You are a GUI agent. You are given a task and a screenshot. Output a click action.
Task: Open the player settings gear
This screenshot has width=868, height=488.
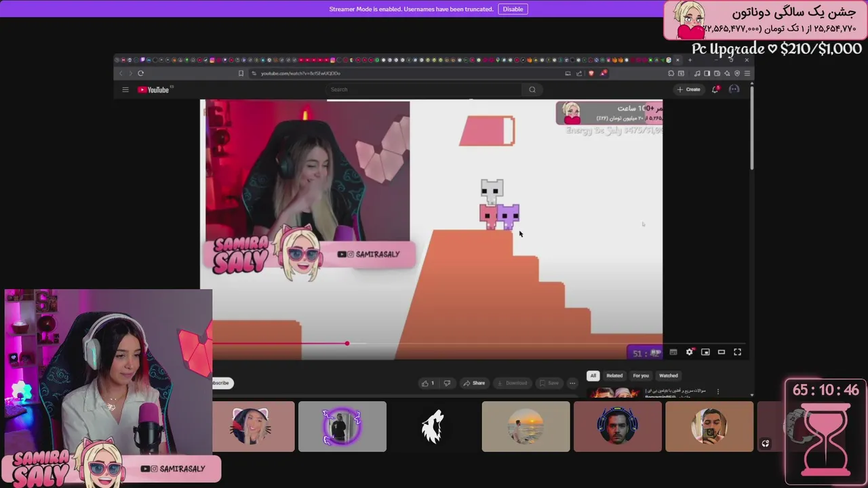(690, 352)
